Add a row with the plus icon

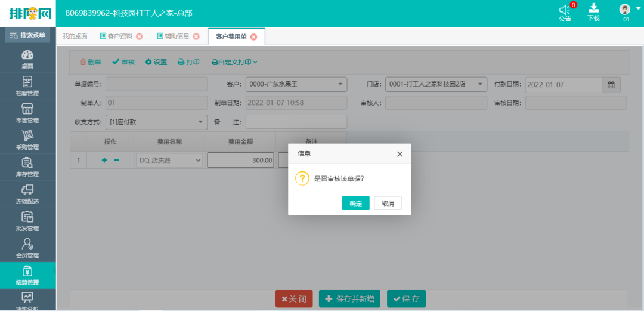click(x=104, y=161)
